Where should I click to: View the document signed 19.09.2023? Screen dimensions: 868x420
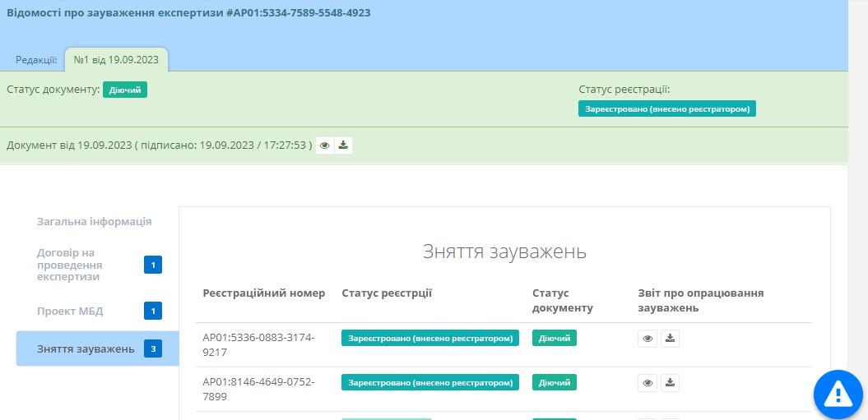(325, 145)
